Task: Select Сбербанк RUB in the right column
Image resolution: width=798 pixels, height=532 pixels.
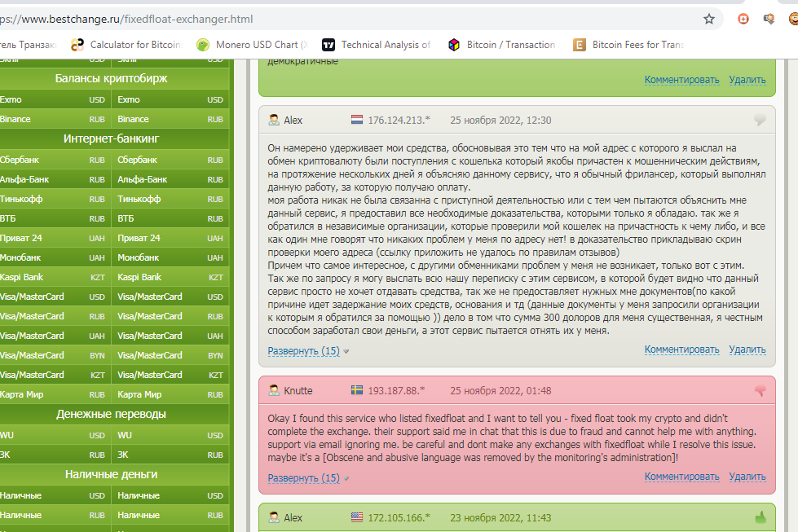Action: coord(170,160)
